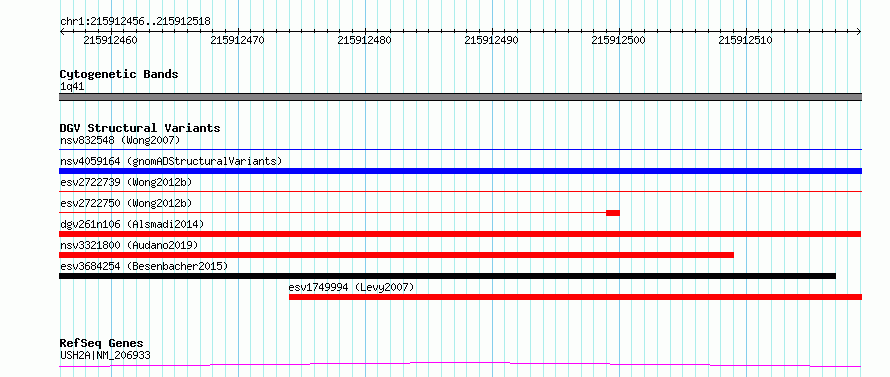Click the left arrow of the ruler

pos(62,32)
